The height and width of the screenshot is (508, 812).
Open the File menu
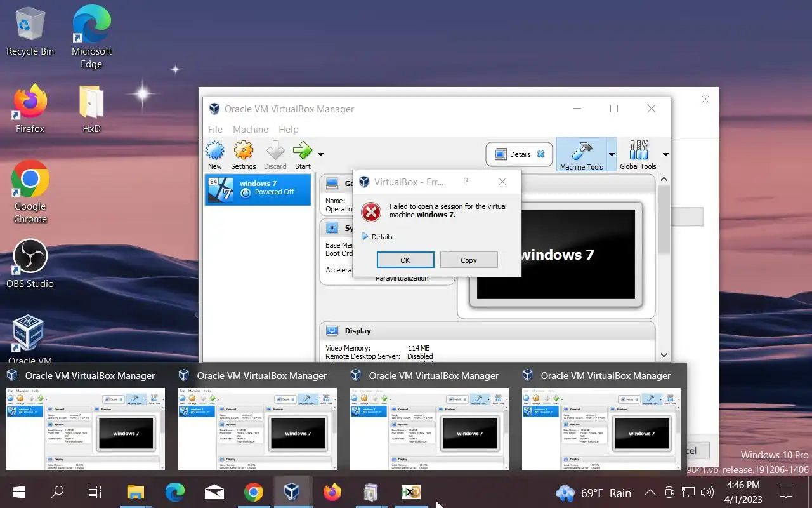click(215, 129)
